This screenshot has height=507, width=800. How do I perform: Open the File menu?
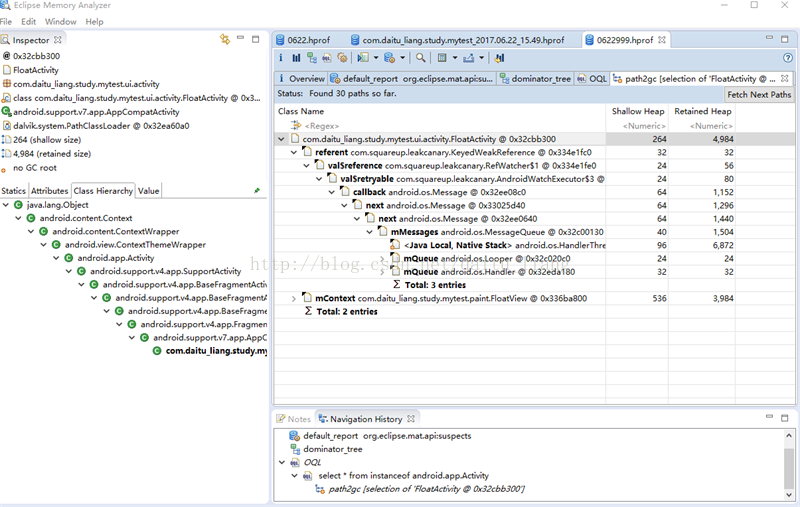[x=6, y=21]
